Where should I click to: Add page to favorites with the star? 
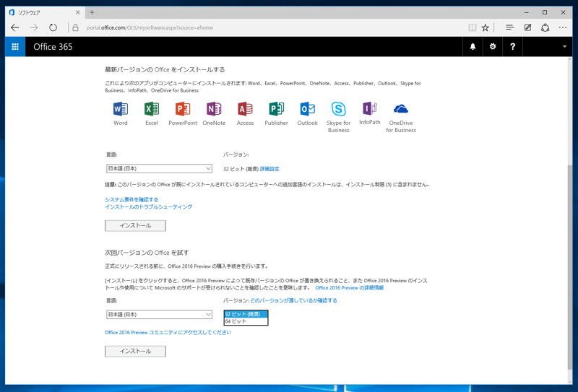(485, 27)
